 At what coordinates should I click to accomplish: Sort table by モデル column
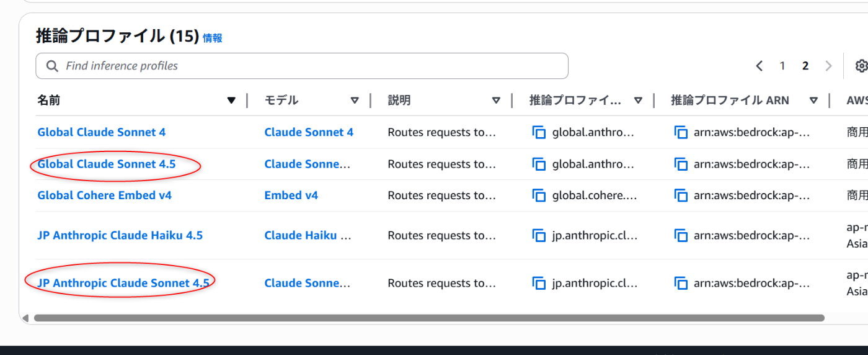coord(355,101)
